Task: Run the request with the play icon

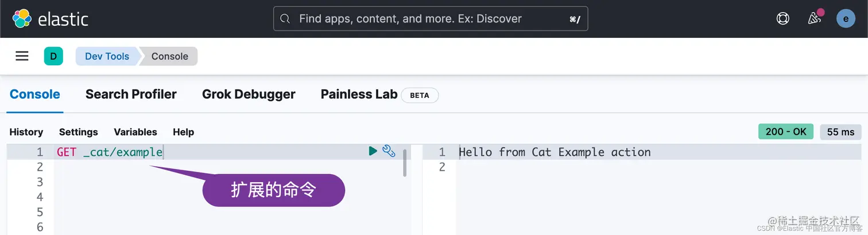Action: pos(373,151)
